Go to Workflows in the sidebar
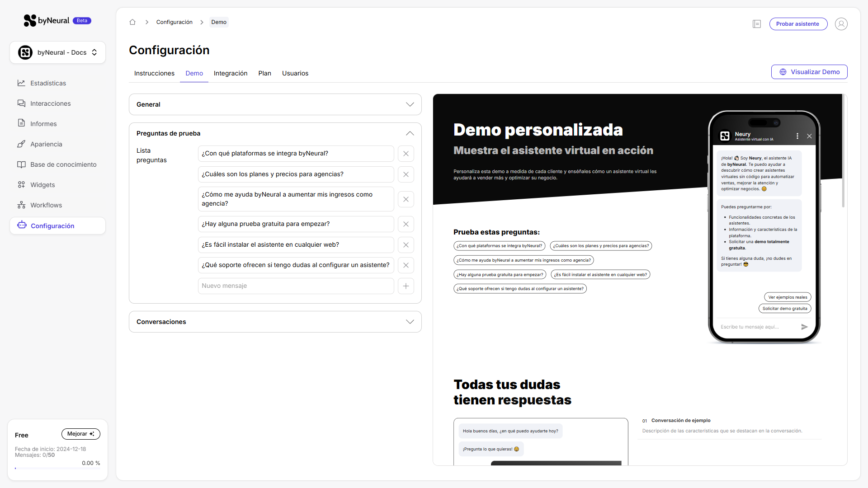Image resolution: width=868 pixels, height=488 pixels. (x=46, y=205)
